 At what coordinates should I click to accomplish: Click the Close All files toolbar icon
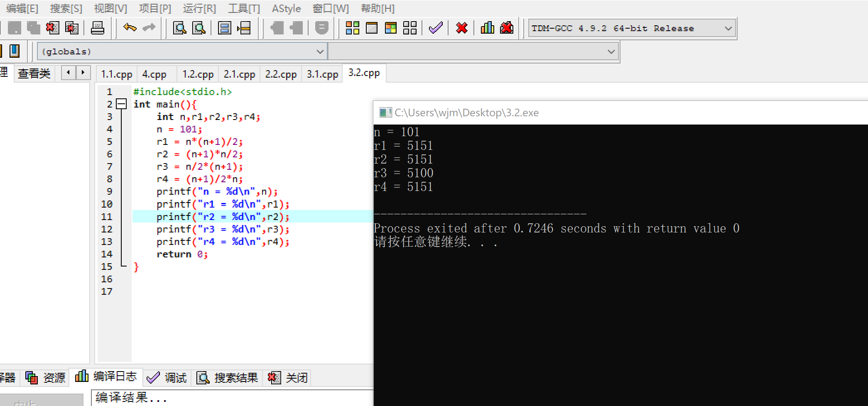coord(72,28)
